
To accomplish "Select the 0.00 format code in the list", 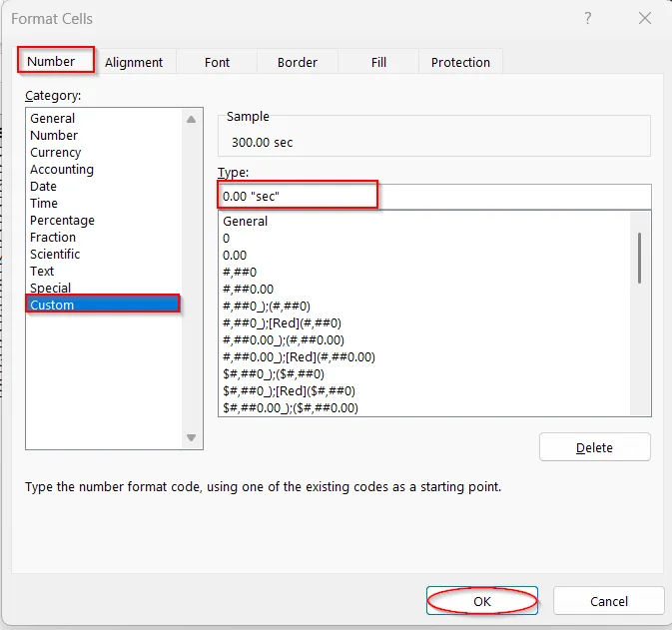I will pyautogui.click(x=424, y=255).
